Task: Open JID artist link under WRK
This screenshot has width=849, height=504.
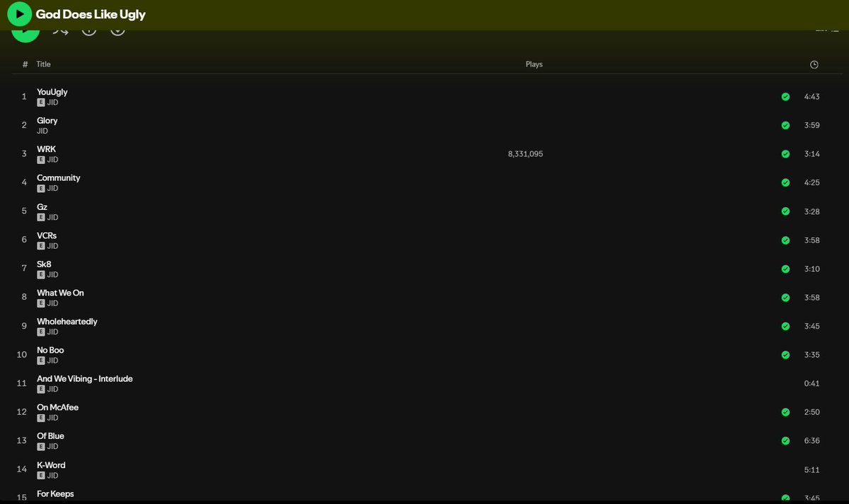Action: [x=52, y=160]
